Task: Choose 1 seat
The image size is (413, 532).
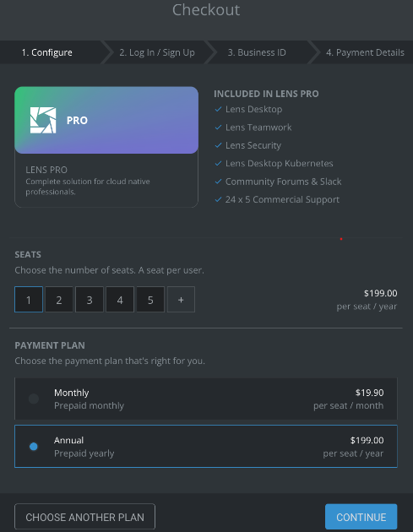Action: (29, 300)
